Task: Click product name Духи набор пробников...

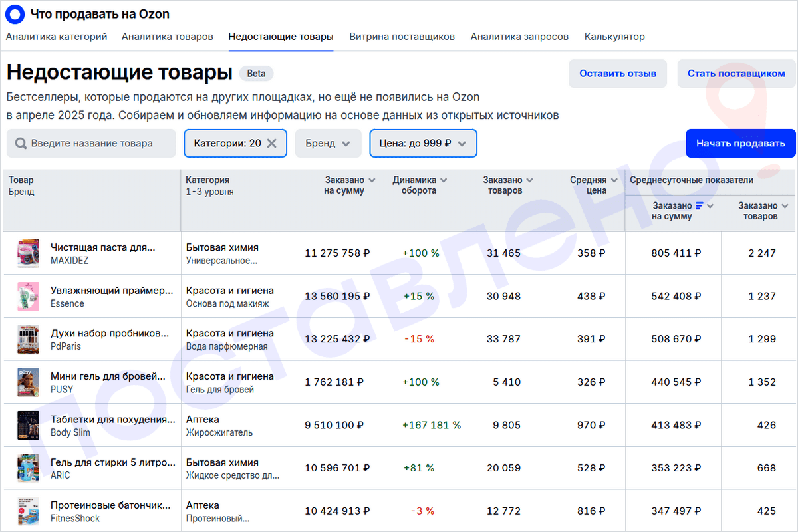Action: 110,333
